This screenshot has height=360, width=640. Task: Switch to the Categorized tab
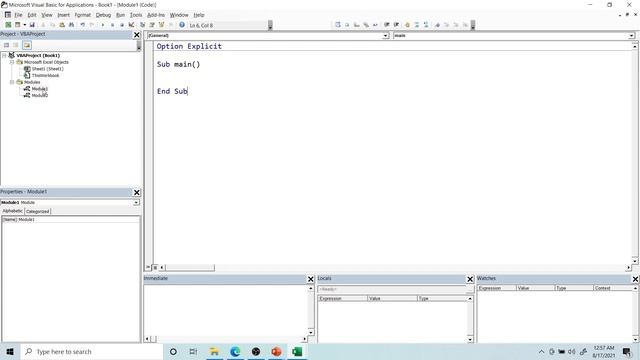point(38,211)
